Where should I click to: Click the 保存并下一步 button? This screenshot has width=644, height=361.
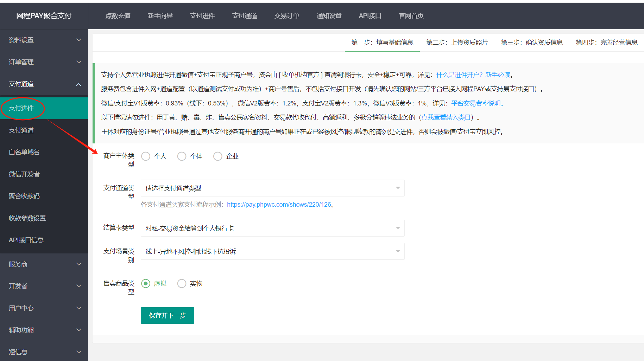click(x=167, y=316)
